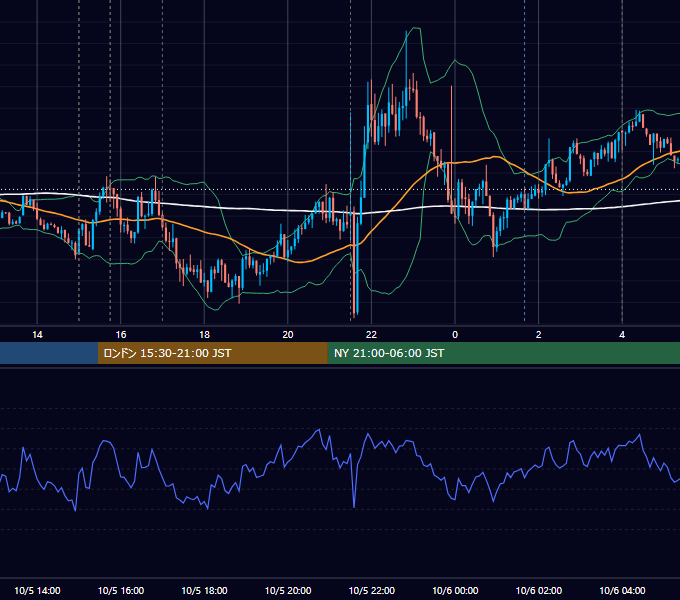Click the '14' hour axis label
Screen dimensions: 680x600
[x=37, y=335]
